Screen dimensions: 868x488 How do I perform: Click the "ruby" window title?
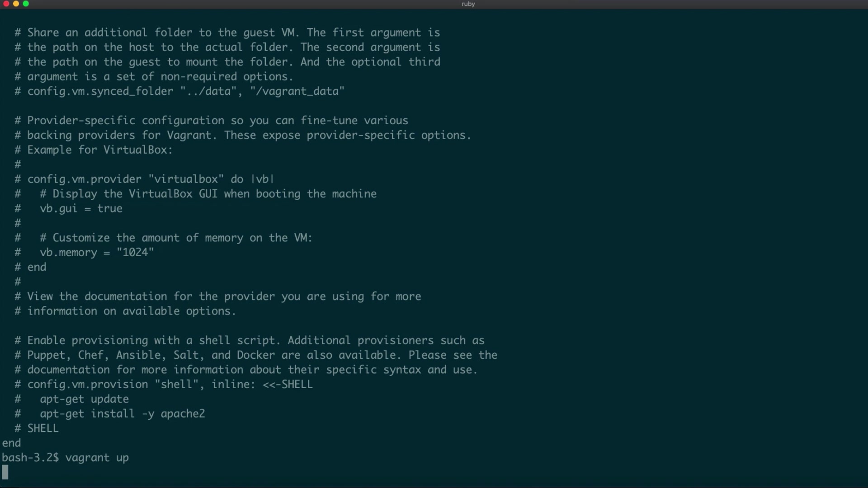pos(468,4)
